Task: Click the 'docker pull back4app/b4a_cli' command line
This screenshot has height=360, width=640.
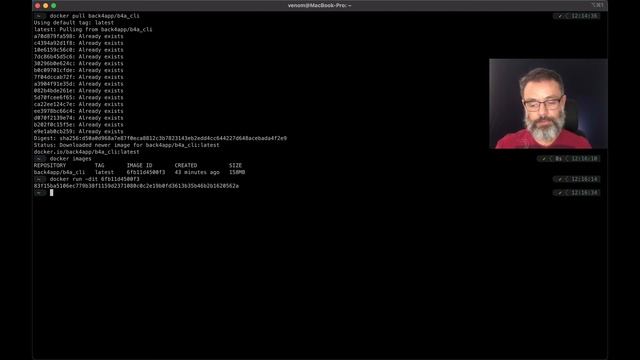Action: (94, 16)
